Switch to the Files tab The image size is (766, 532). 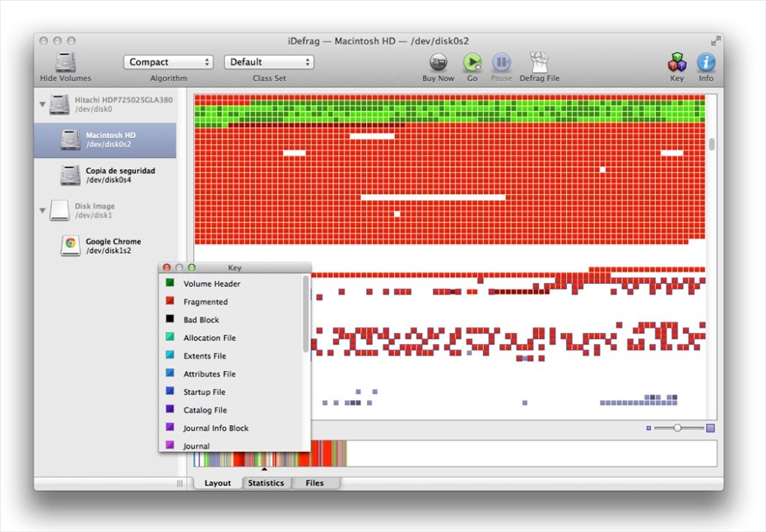point(314,483)
